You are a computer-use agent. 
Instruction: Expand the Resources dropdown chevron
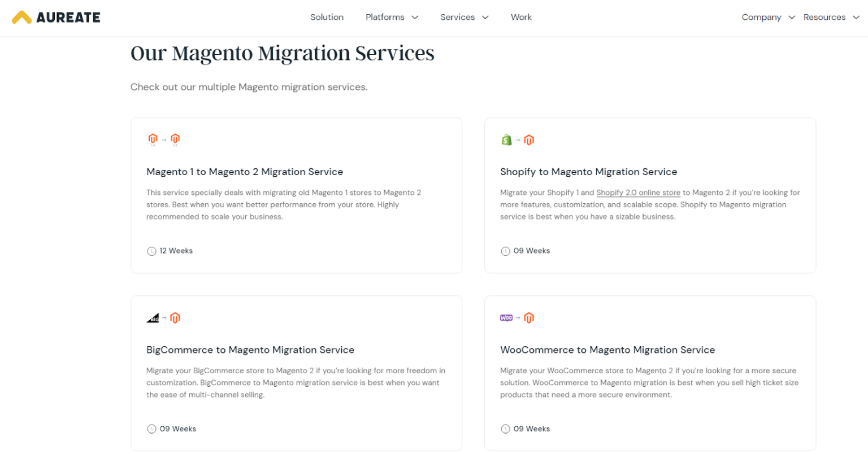coord(856,18)
